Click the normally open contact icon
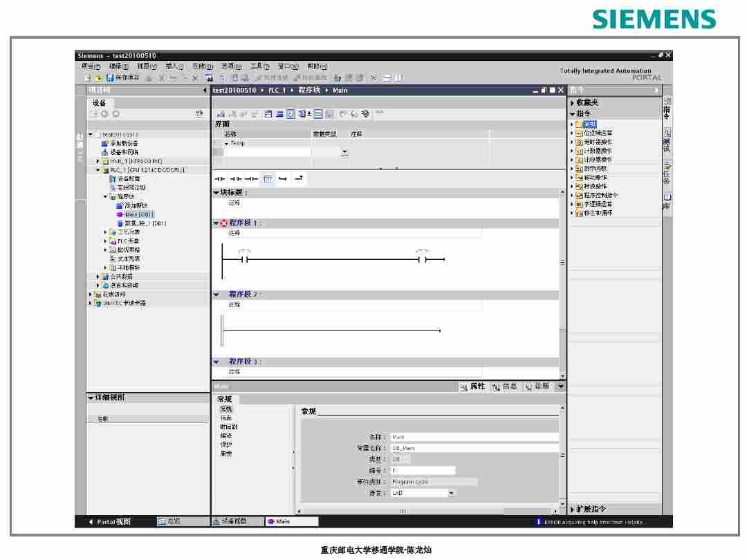The image size is (747, 560). pos(220,178)
